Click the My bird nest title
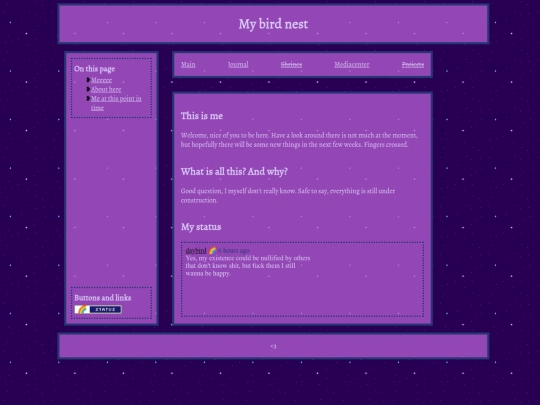540x405 pixels. point(273,24)
